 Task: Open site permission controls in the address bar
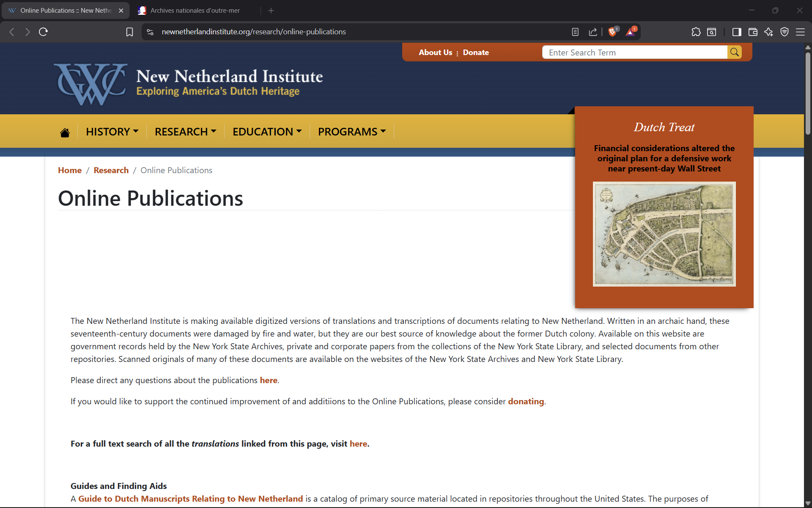(x=150, y=32)
